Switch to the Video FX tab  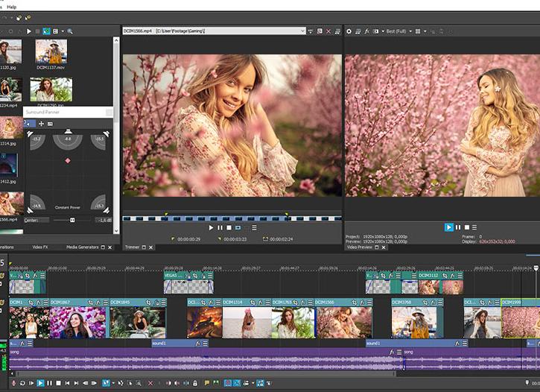[40, 247]
